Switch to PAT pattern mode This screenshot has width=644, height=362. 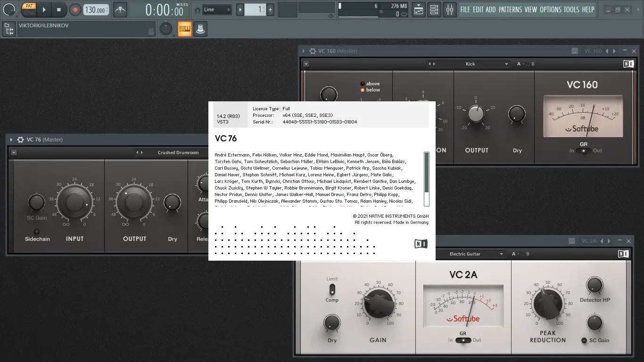29,6
